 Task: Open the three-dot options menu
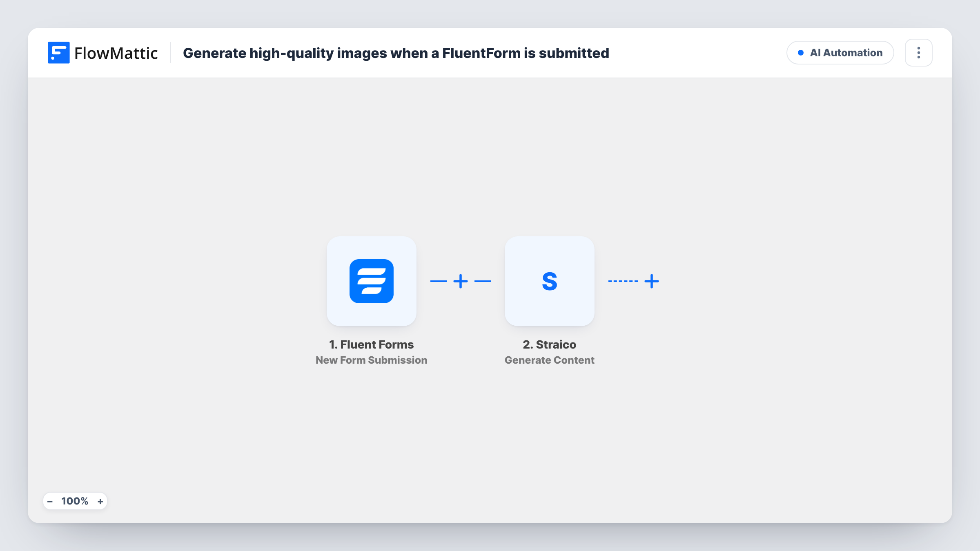pyautogui.click(x=919, y=53)
